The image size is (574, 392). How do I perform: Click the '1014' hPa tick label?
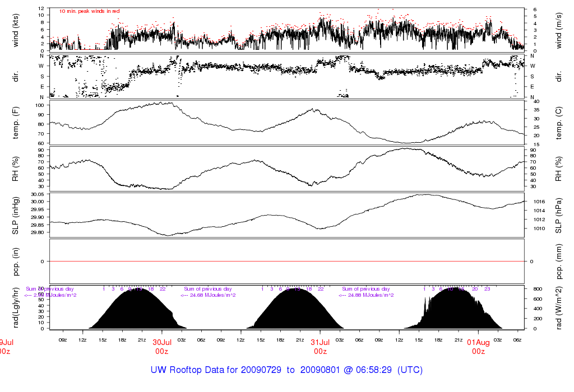540,211
